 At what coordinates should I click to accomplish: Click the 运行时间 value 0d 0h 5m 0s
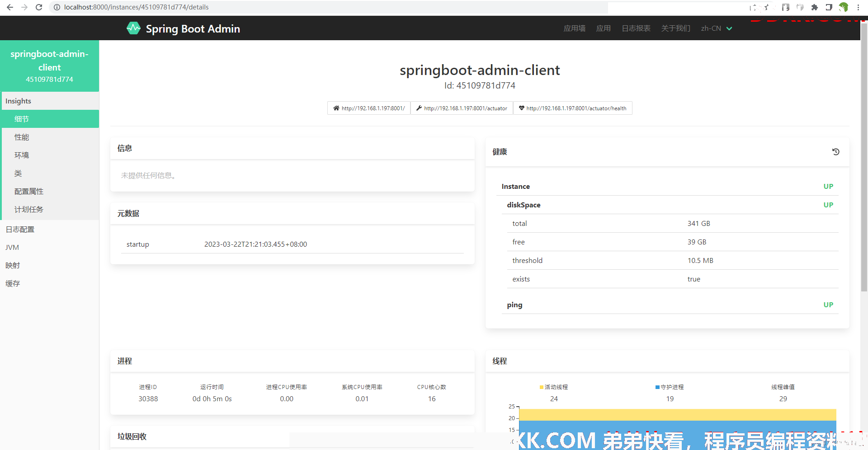212,398
